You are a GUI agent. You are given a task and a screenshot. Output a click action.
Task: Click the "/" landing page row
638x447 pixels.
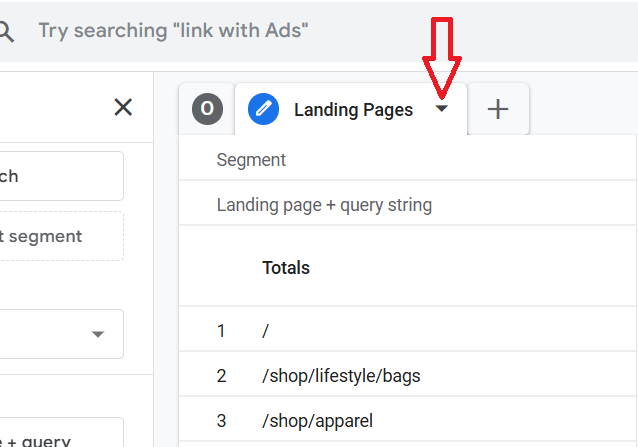tap(266, 330)
